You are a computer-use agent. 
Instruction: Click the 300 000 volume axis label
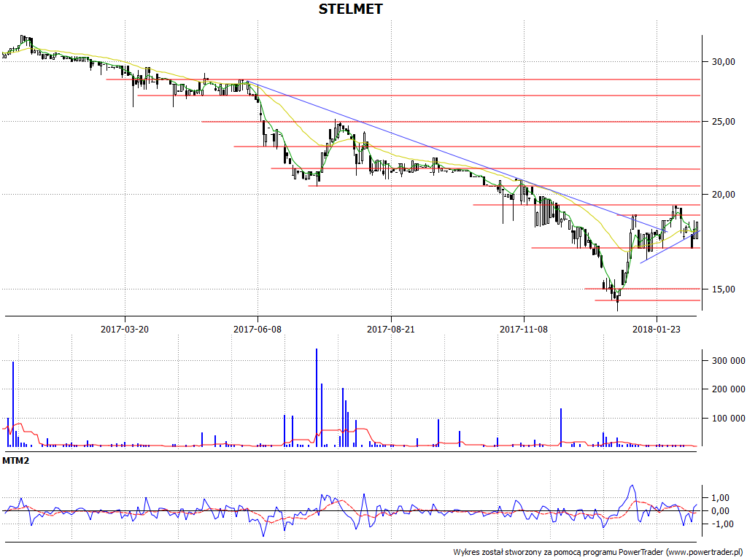click(729, 361)
